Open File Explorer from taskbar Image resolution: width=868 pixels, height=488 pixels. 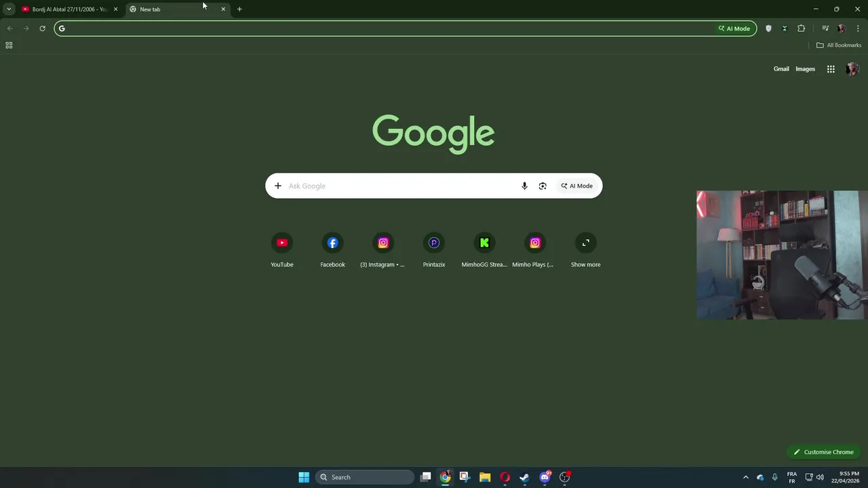point(485,477)
